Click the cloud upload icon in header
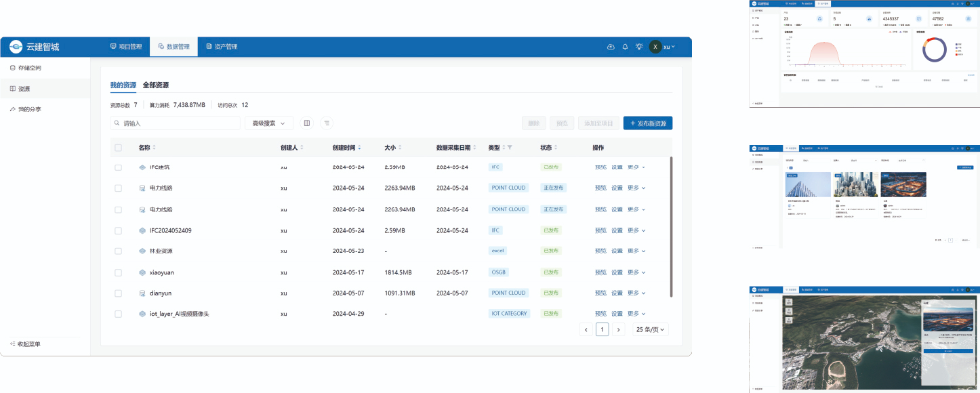 (x=611, y=47)
